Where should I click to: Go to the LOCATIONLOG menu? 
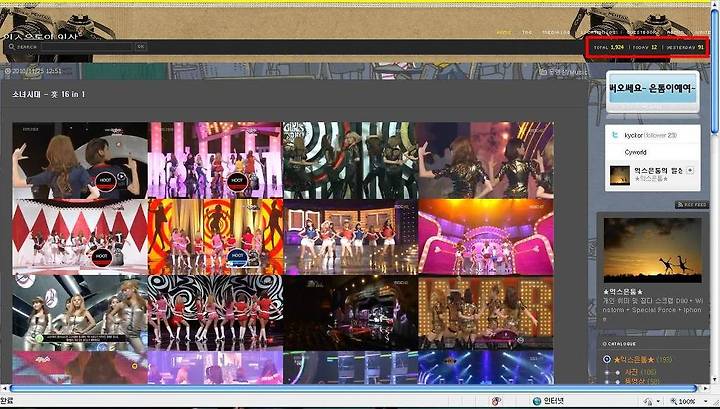pyautogui.click(x=599, y=33)
